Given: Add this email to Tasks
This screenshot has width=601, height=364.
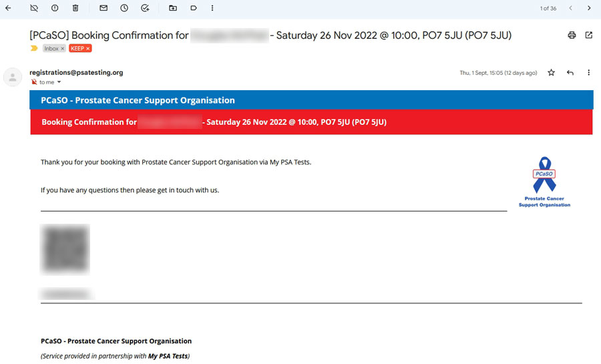Looking at the screenshot, I should click(x=145, y=8).
